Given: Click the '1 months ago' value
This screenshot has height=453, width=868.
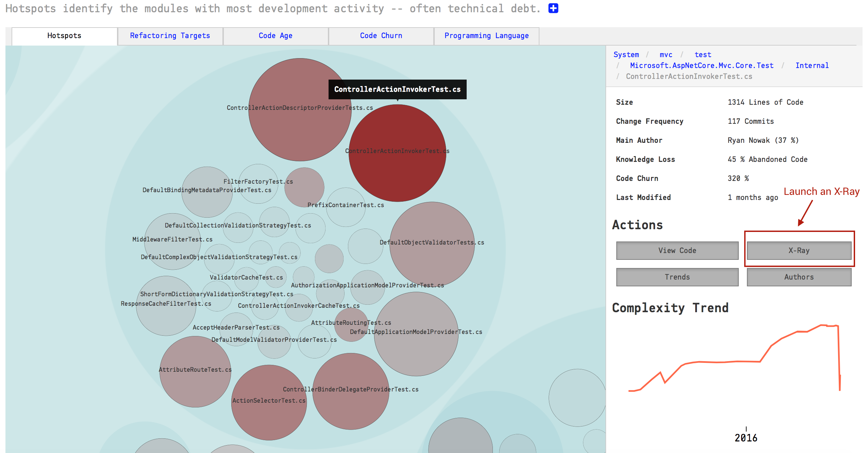Looking at the screenshot, I should click(x=753, y=198).
